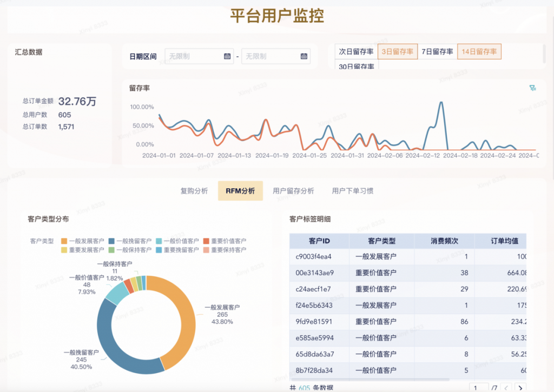Open 用户留存分析 tab
The height and width of the screenshot is (392, 554).
[293, 191]
